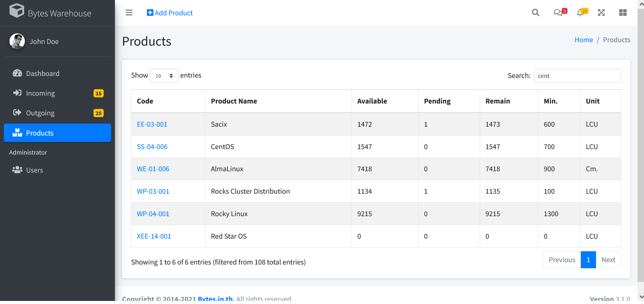Select the Rocky Linux product name cell
644x304 pixels.
click(278, 214)
